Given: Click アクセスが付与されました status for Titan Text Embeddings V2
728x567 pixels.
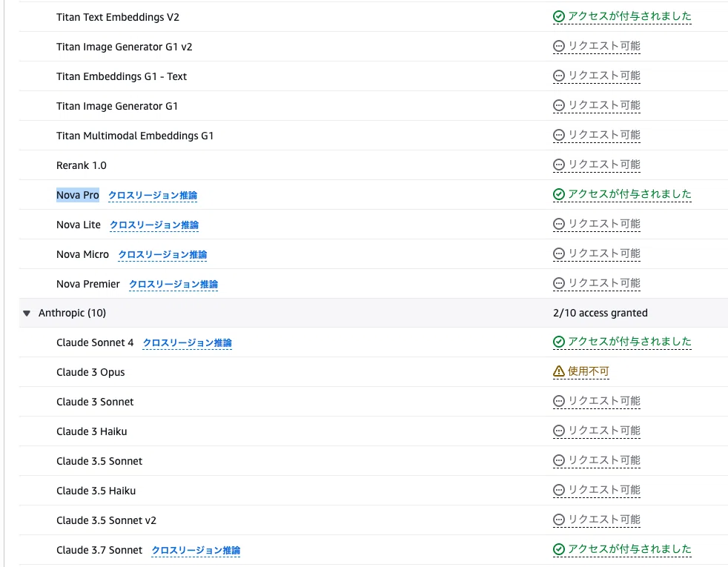Looking at the screenshot, I should click(x=629, y=17).
